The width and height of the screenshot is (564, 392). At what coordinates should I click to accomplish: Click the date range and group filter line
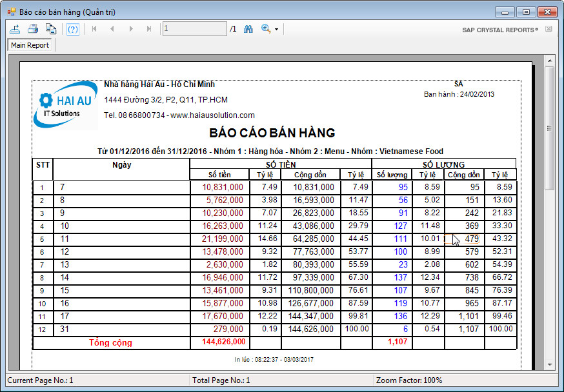270,152
